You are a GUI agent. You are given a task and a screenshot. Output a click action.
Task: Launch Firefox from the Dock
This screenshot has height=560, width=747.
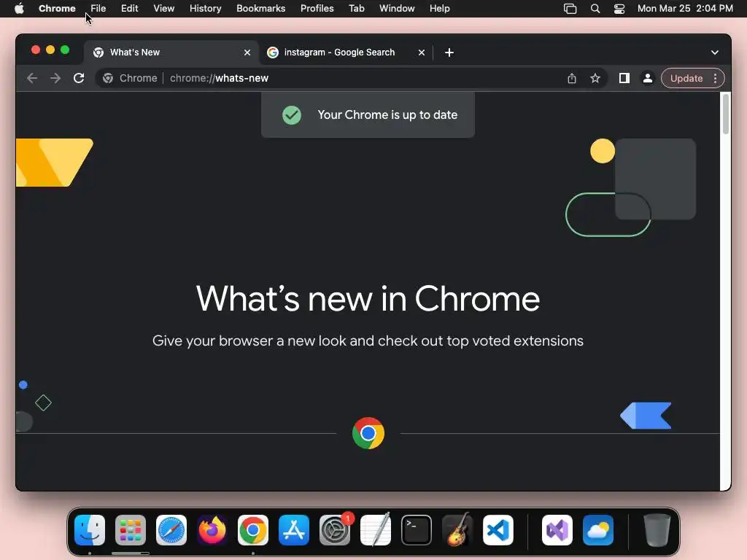coord(212,530)
